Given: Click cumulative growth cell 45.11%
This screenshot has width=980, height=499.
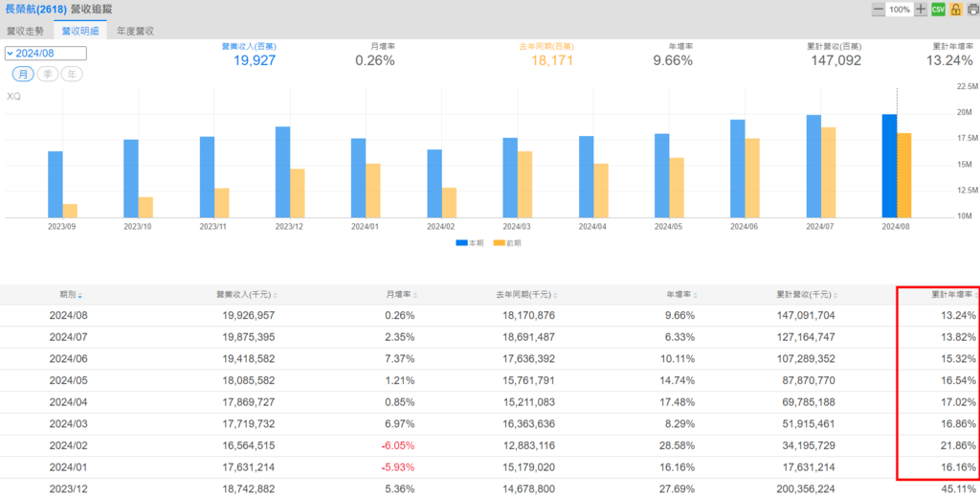Looking at the screenshot, I should tap(958, 488).
